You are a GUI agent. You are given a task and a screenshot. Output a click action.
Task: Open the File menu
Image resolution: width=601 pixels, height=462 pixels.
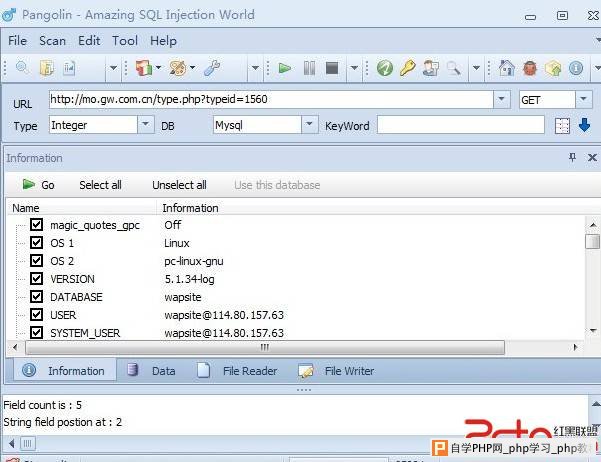point(17,41)
